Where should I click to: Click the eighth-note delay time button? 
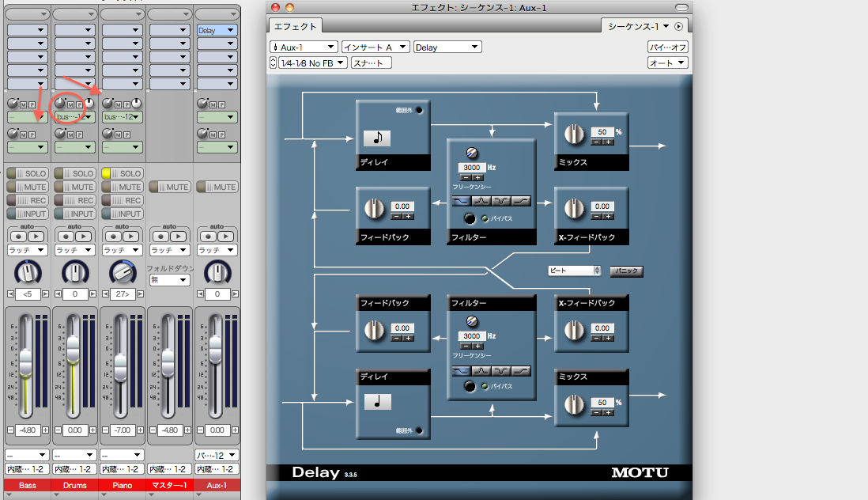coord(377,138)
